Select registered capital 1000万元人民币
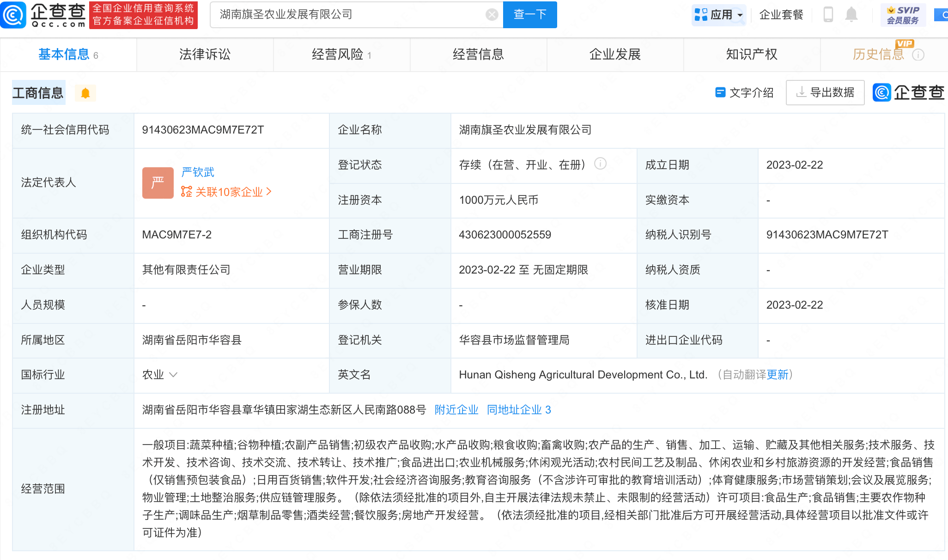Screen dimensions: 948x560 [498, 200]
